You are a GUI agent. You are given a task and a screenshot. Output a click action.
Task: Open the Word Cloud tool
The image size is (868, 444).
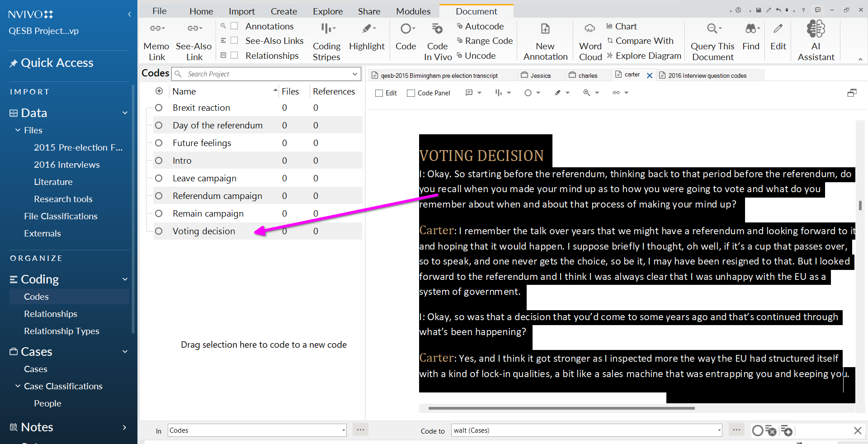click(x=590, y=30)
